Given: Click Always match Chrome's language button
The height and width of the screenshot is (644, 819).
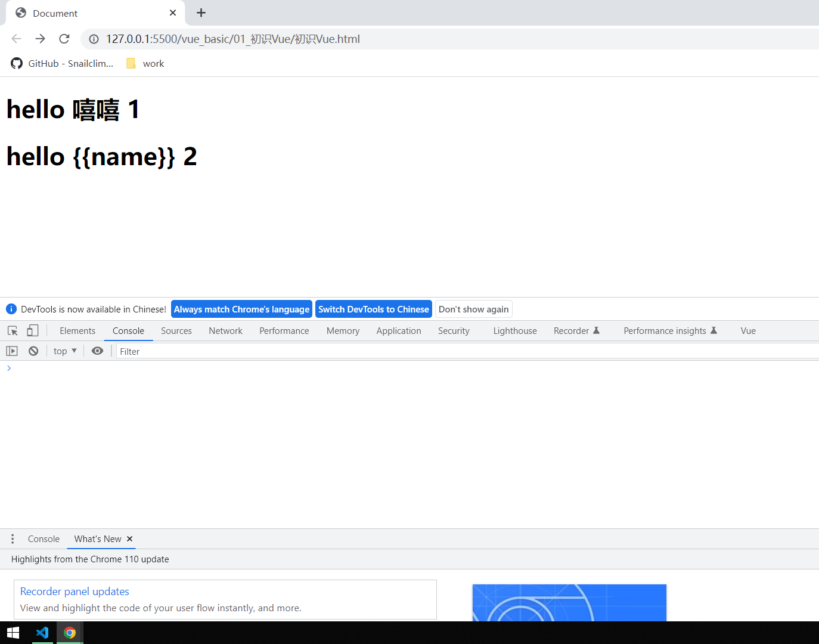Looking at the screenshot, I should pyautogui.click(x=241, y=309).
